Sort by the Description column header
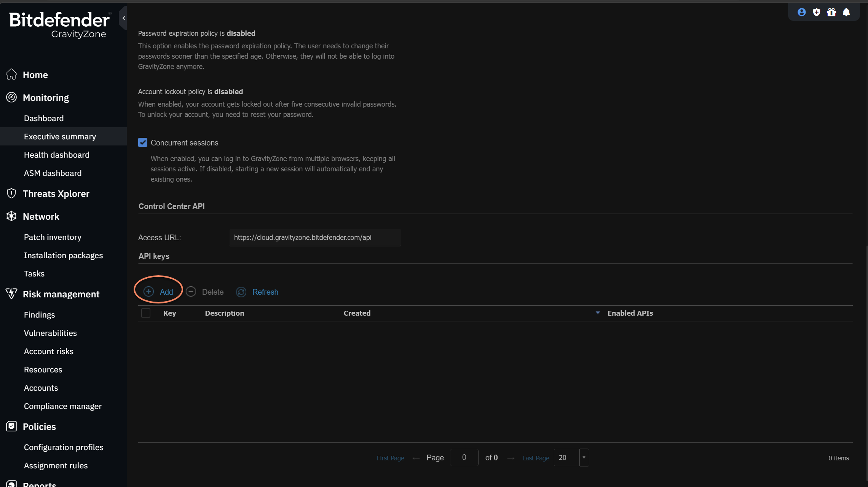The image size is (868, 487). (x=225, y=313)
